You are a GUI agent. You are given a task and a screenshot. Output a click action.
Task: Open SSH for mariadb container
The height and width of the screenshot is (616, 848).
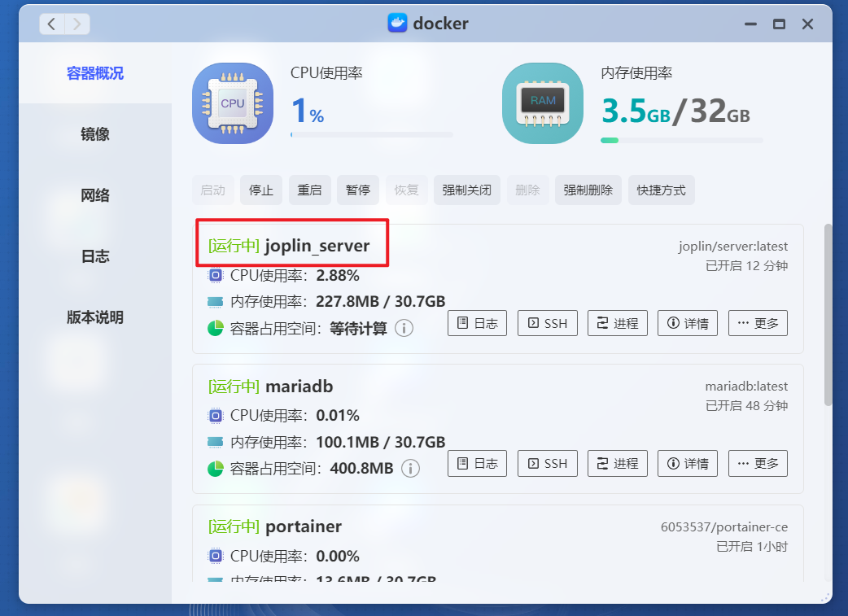pos(548,463)
